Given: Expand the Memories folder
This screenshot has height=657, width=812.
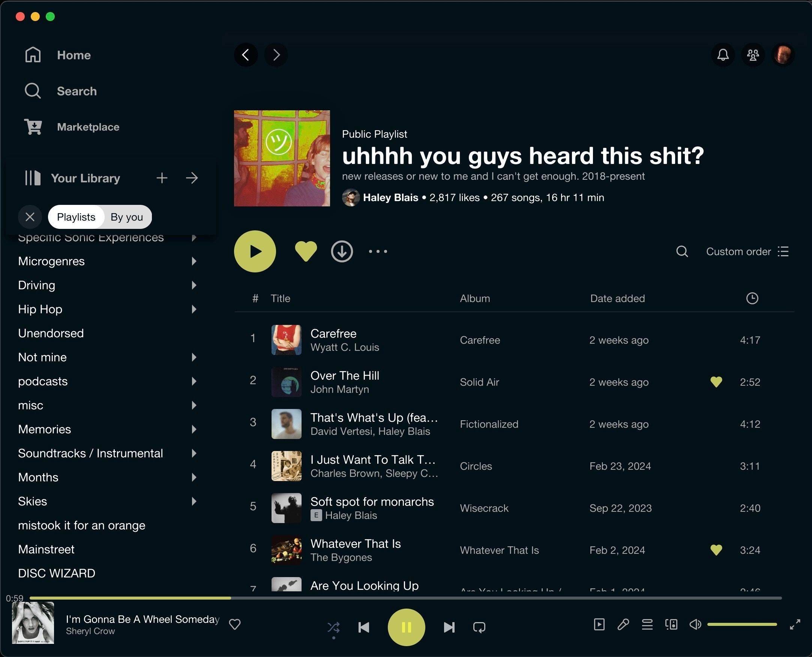Looking at the screenshot, I should (x=194, y=429).
